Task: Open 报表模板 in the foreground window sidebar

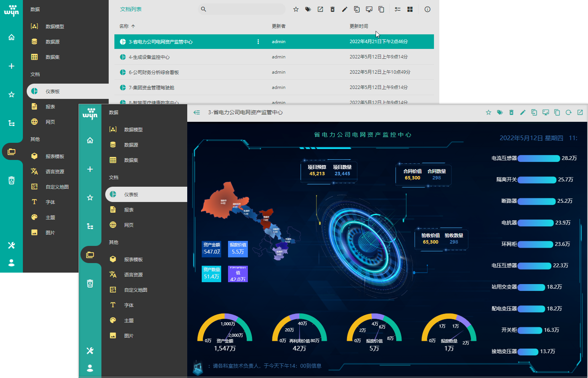Action: coord(133,259)
